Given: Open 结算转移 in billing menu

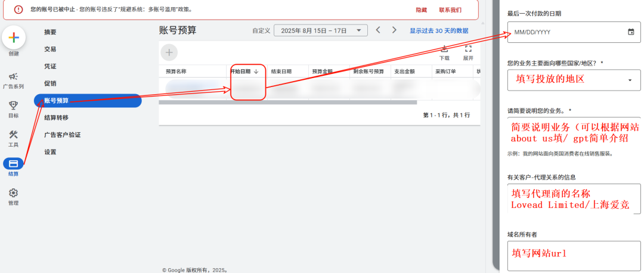Looking at the screenshot, I should (56, 117).
